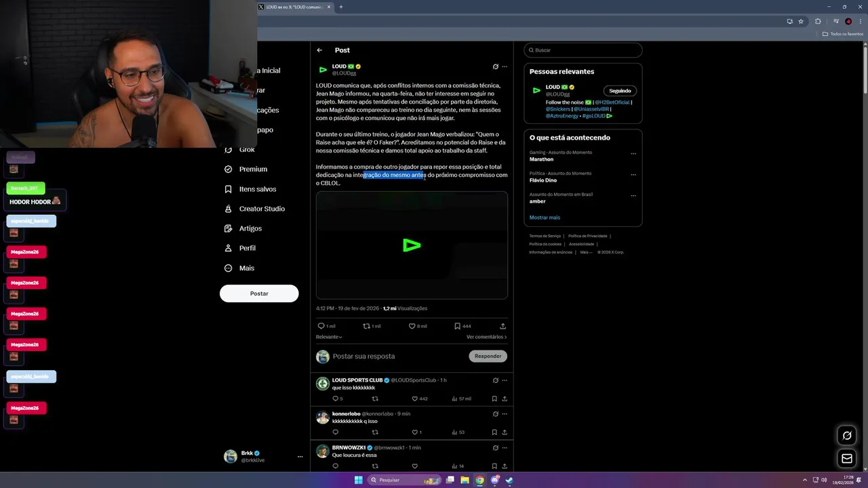Select the LOUD no X browser tab
The image size is (868, 488).
tap(295, 7)
